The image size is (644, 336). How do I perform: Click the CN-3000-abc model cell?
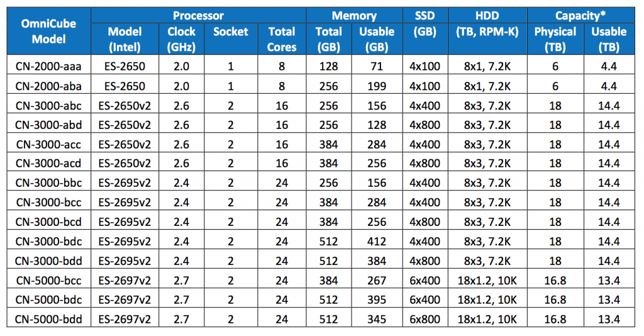48,104
